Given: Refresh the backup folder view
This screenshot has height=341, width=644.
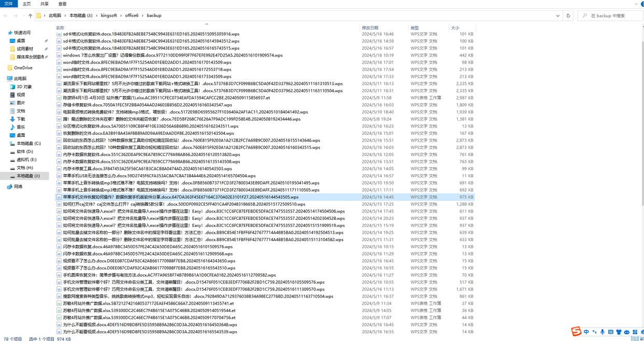Looking at the screenshot, I should [568, 16].
